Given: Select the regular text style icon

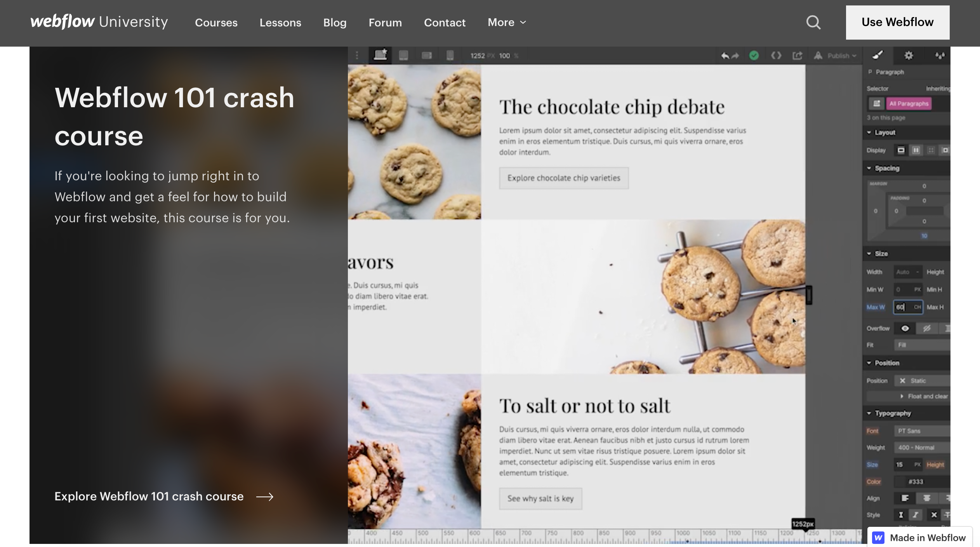Looking at the screenshot, I should 901,515.
